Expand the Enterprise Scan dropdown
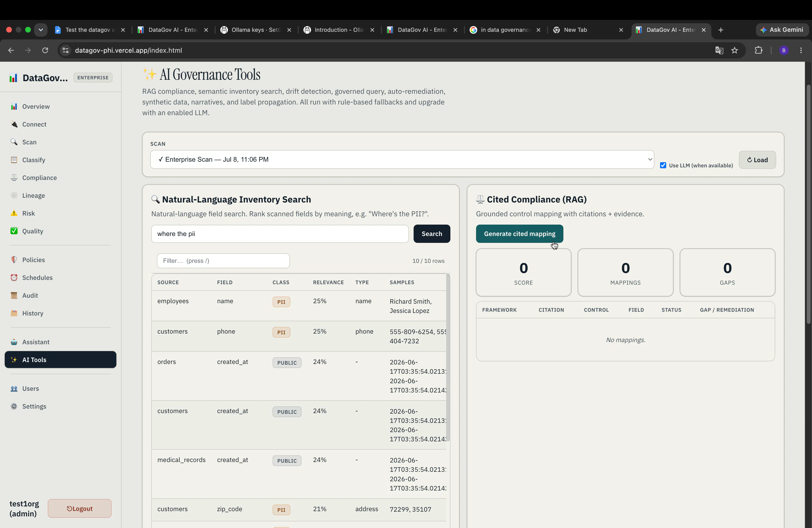 point(402,159)
